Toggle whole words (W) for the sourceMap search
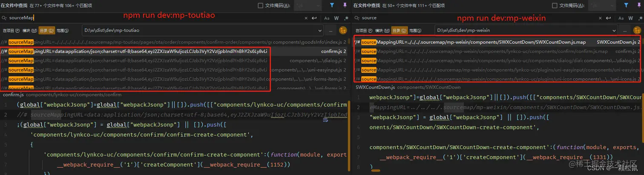The width and height of the screenshot is (644, 175). (x=336, y=18)
